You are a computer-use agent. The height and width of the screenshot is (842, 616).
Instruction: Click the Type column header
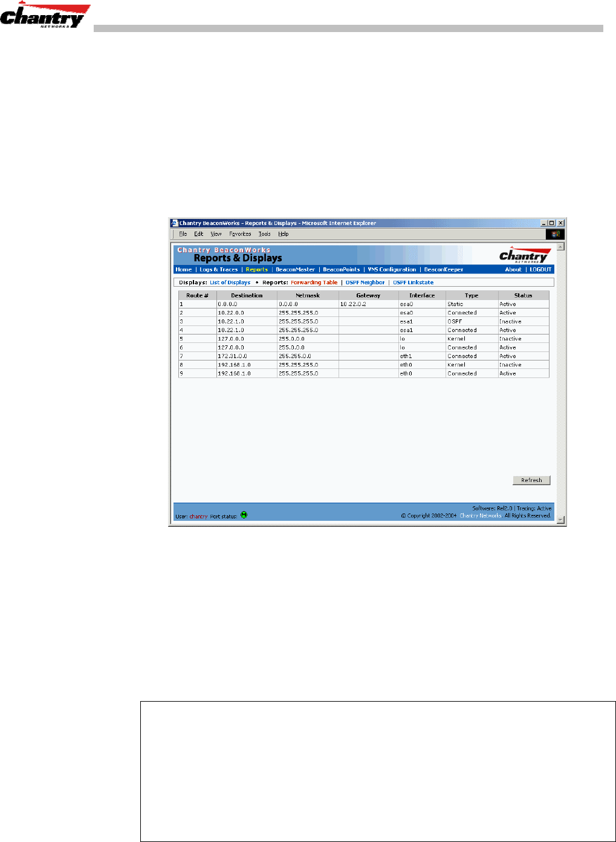click(x=472, y=295)
